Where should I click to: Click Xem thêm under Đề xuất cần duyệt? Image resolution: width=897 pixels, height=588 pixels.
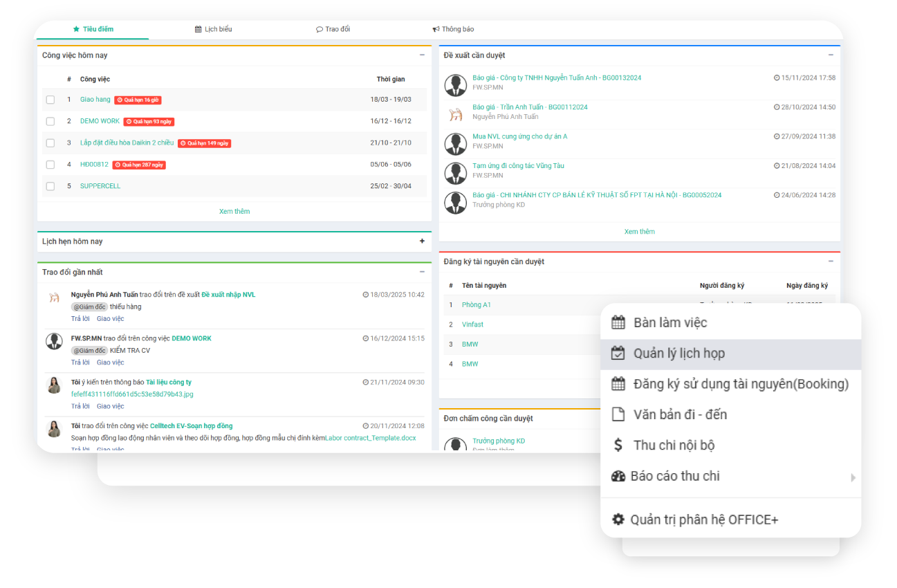pos(639,232)
